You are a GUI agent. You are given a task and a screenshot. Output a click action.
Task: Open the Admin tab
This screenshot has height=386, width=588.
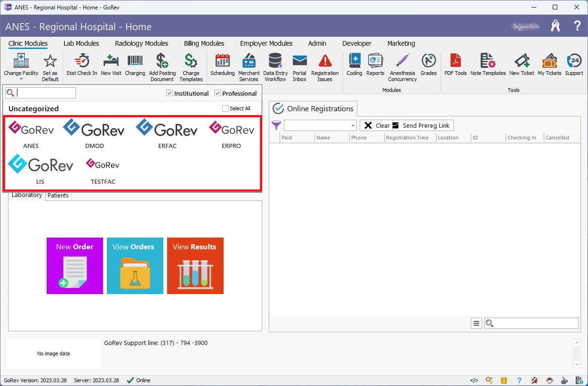[x=317, y=43]
